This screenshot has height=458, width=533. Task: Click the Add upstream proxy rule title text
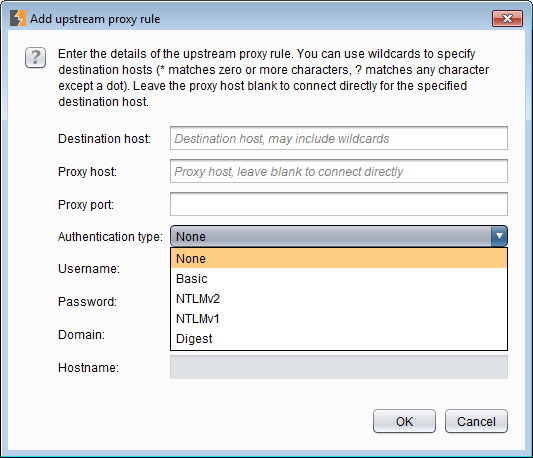tap(95, 19)
